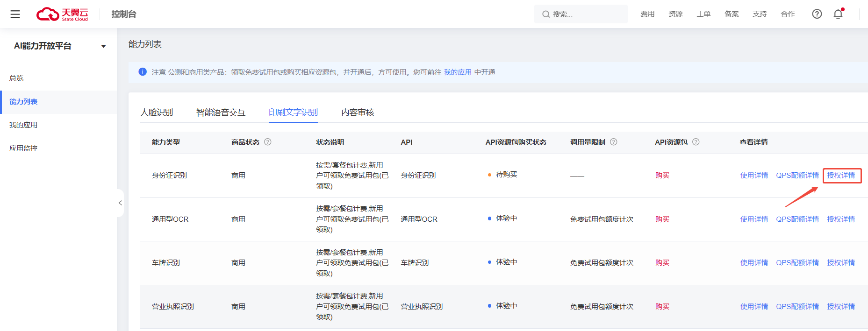Switch to the 智能语音交互 tab
This screenshot has width=868, height=331.
coord(221,113)
